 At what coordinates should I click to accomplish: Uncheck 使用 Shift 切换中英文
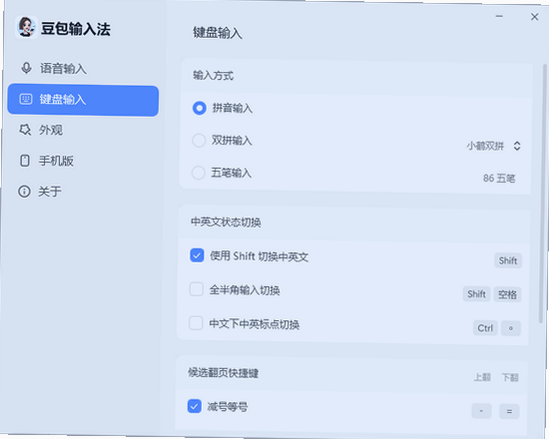(197, 256)
